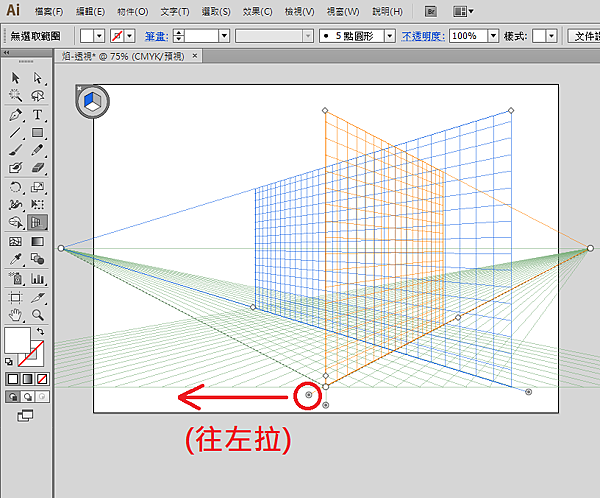Pick the Line Segment tool
This screenshot has width=600, height=498.
pos(15,132)
